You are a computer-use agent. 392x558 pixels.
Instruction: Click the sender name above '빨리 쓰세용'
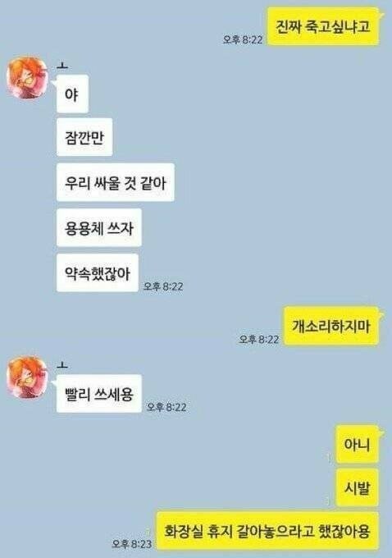pos(62,365)
